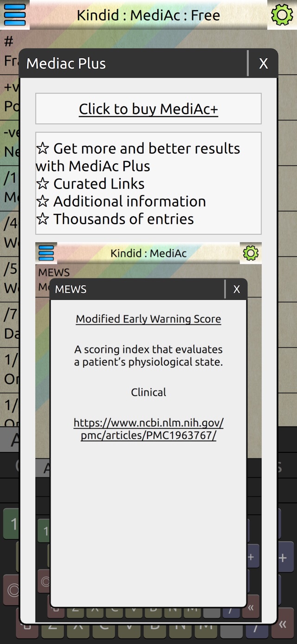Tap the small gear icon inside the preview image
297x644 pixels.
pyautogui.click(x=251, y=253)
